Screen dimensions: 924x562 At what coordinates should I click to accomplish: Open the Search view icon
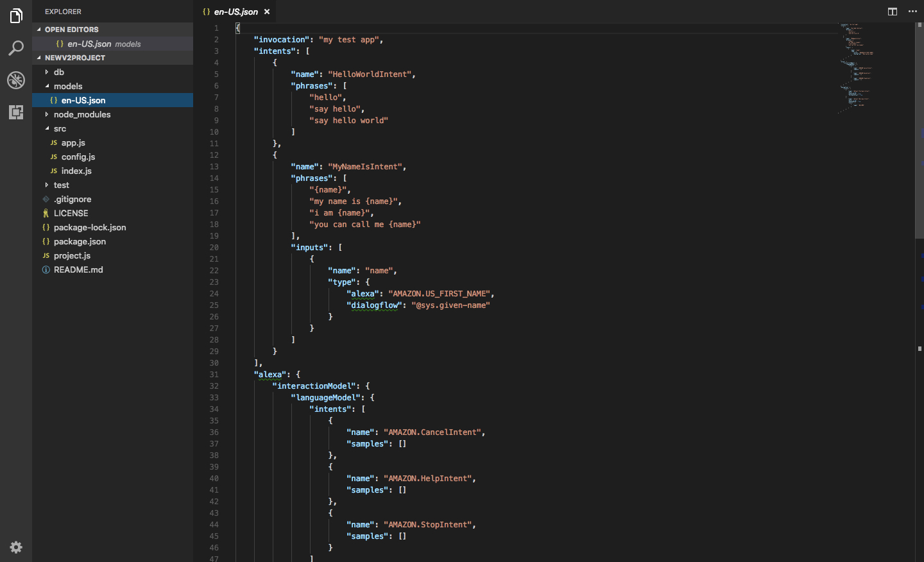(16, 48)
